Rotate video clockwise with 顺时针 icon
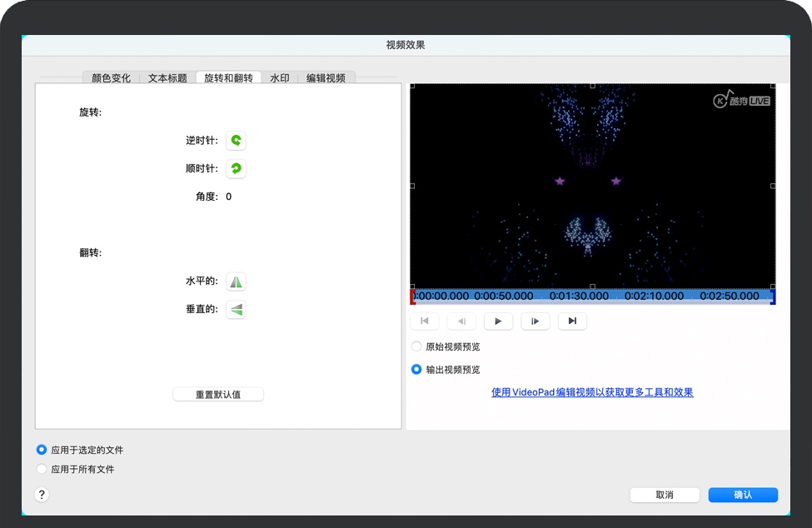Screen dimensions: 812x528 236,169
